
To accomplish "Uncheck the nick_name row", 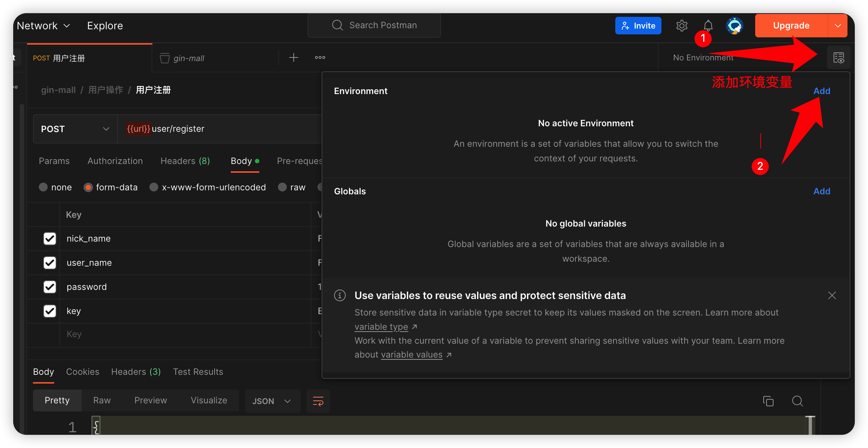I will [x=49, y=239].
